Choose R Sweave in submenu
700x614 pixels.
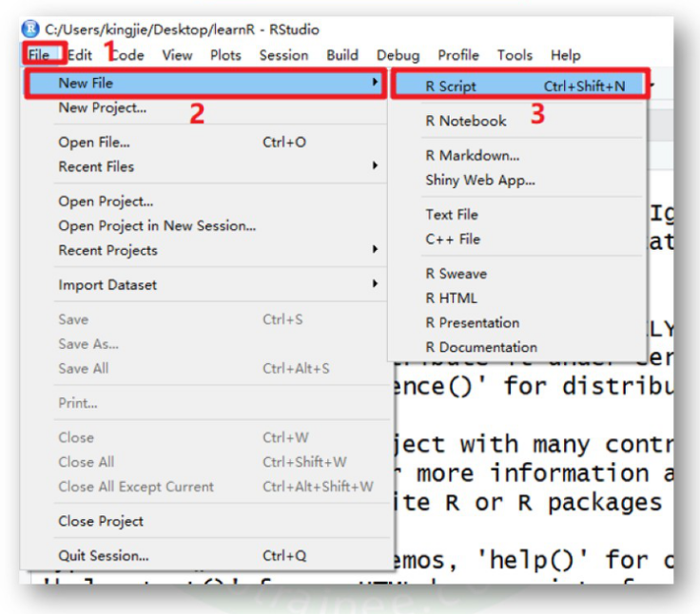pyautogui.click(x=457, y=274)
